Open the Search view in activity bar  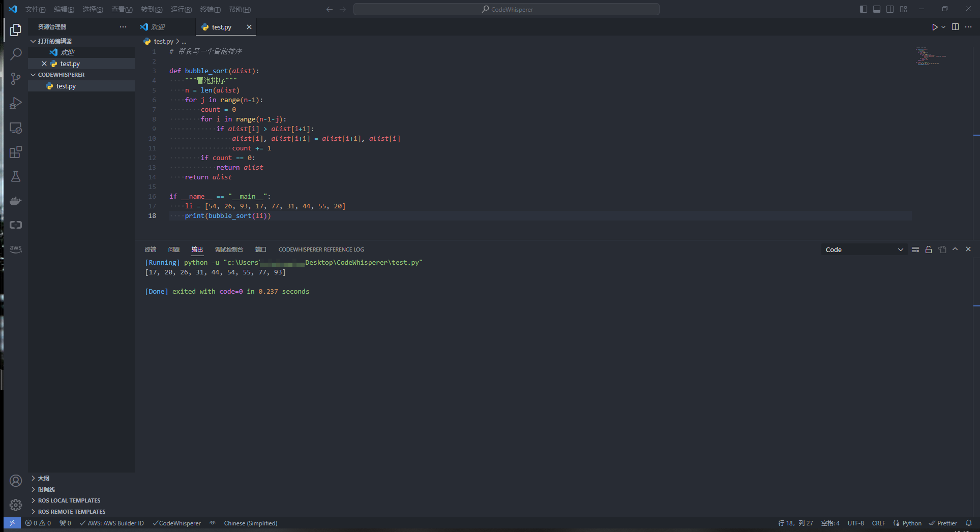pos(16,54)
